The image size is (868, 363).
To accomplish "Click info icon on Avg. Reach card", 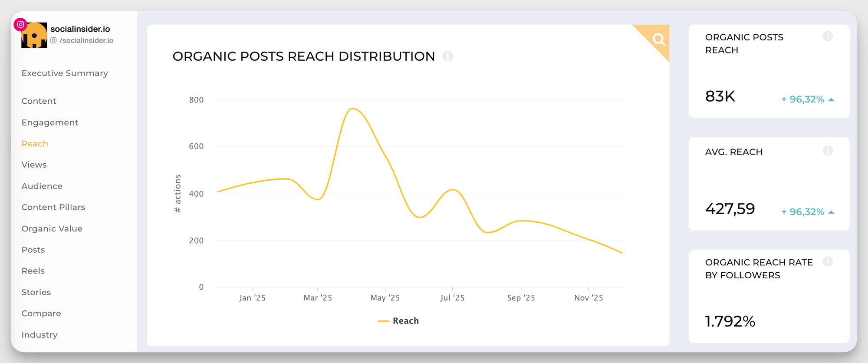I will (x=827, y=151).
